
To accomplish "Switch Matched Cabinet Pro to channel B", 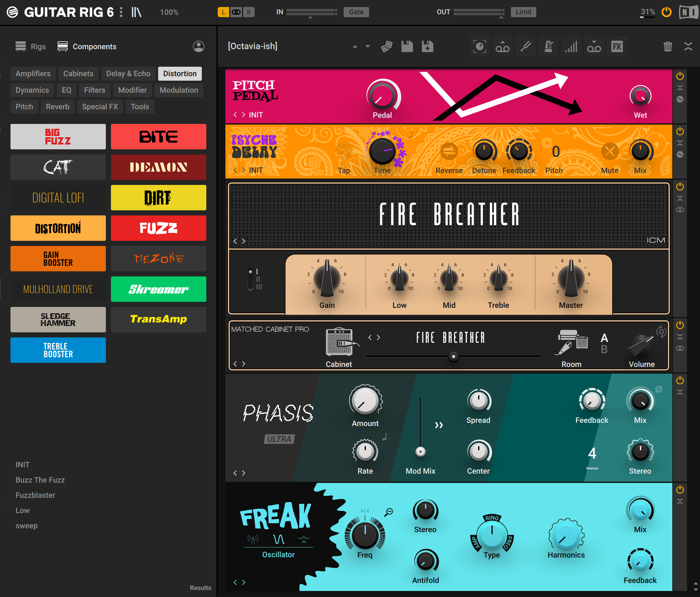I will click(x=604, y=350).
